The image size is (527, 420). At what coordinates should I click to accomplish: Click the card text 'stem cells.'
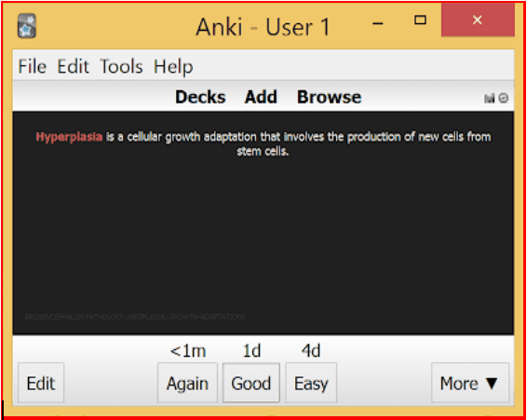pos(263,151)
